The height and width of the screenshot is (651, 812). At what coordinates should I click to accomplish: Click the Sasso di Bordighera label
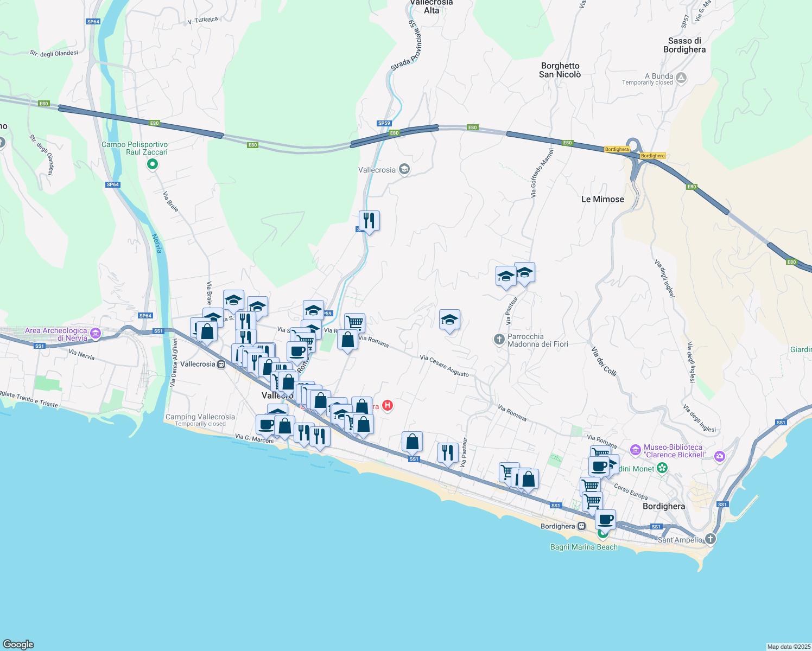[x=684, y=45]
